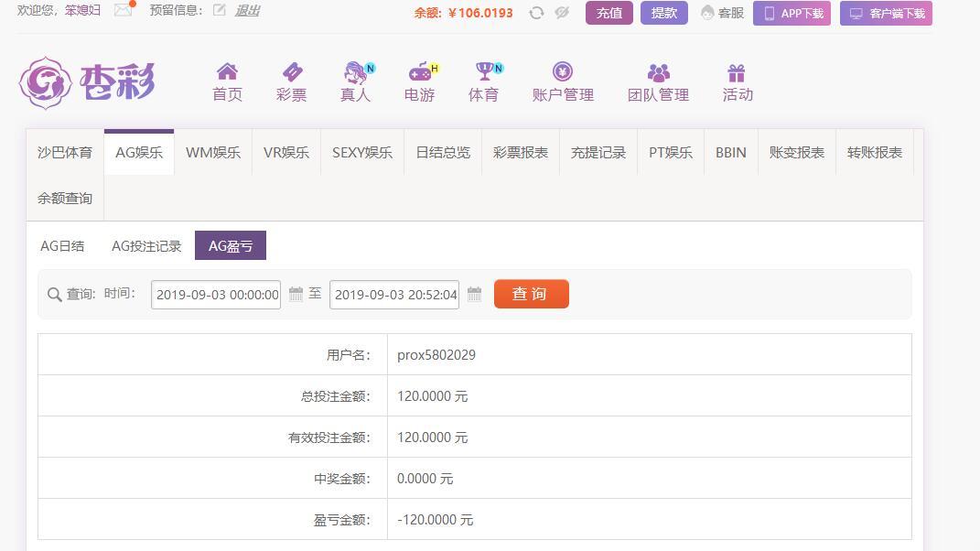Open the 账变报表 tab
The height and width of the screenshot is (551, 980).
tap(797, 153)
